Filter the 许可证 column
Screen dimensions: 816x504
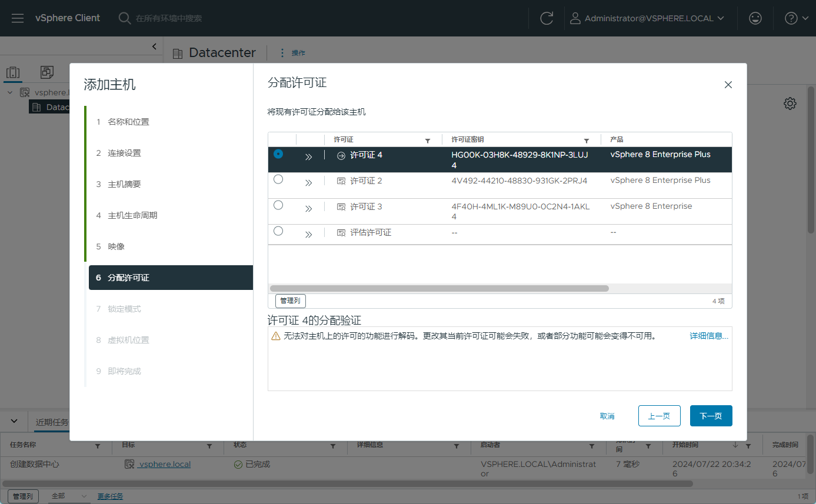click(x=428, y=141)
